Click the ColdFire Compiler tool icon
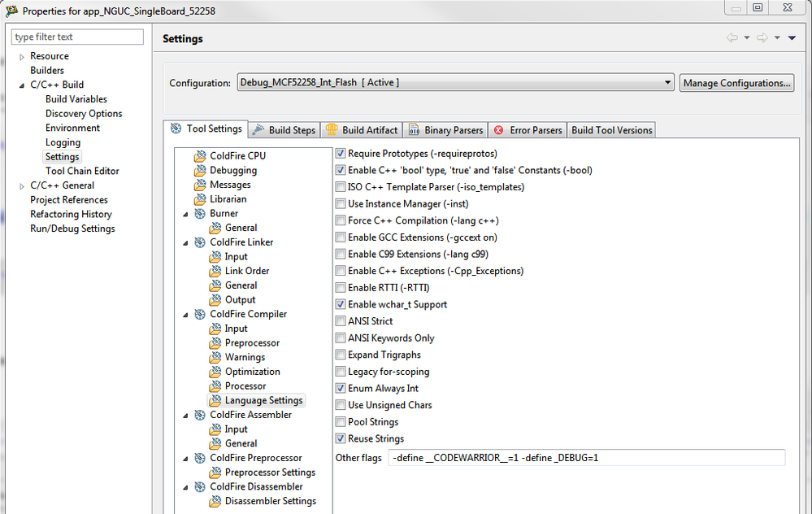Viewport: 812px width, 514px height. pyautogui.click(x=200, y=314)
